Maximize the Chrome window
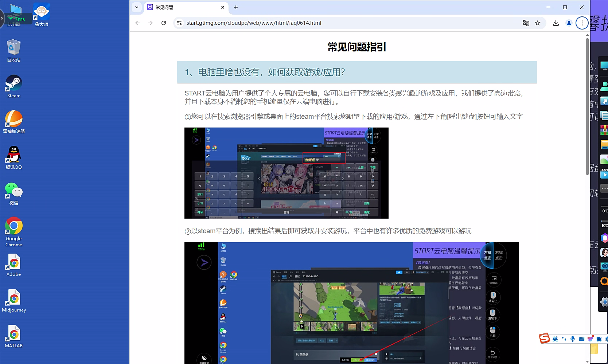This screenshot has width=608, height=364. 565,7
